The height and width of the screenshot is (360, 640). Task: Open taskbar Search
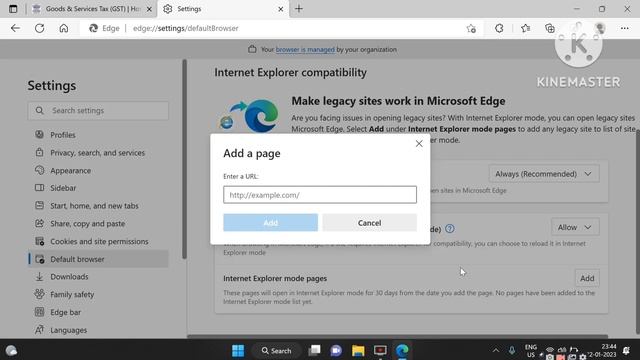point(276,351)
